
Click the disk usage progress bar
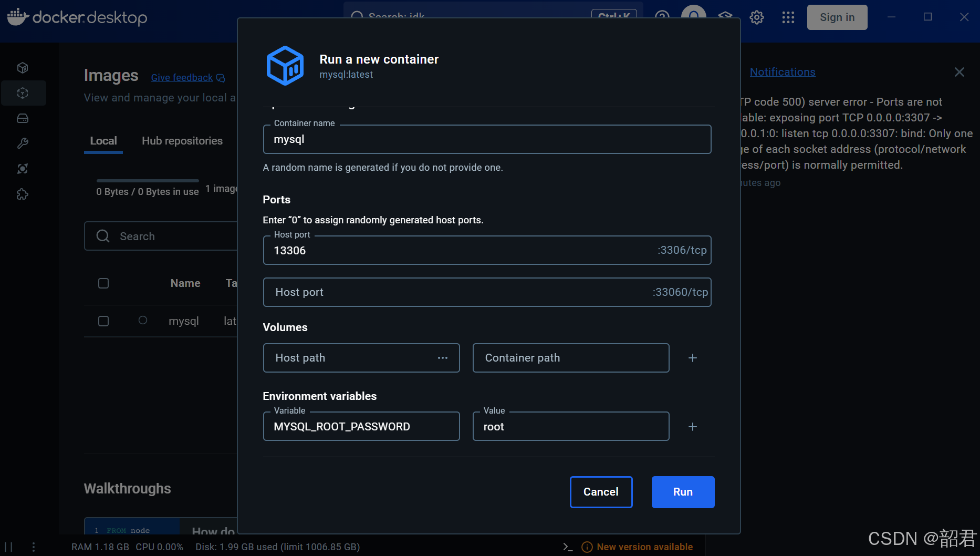pos(148,180)
